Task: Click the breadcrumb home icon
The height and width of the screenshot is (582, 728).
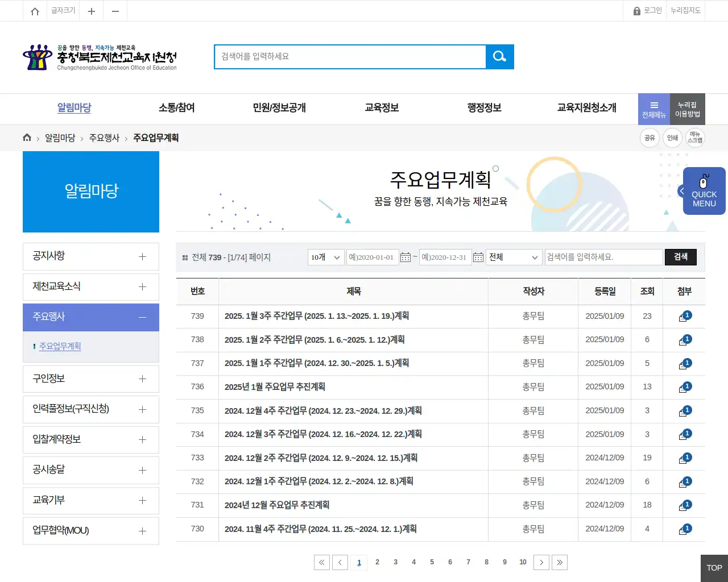Action: 27,138
